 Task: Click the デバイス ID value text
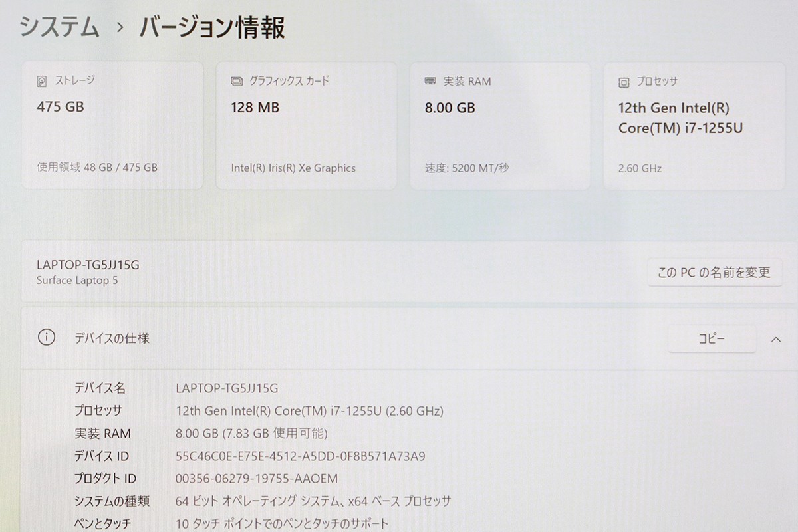click(300, 456)
